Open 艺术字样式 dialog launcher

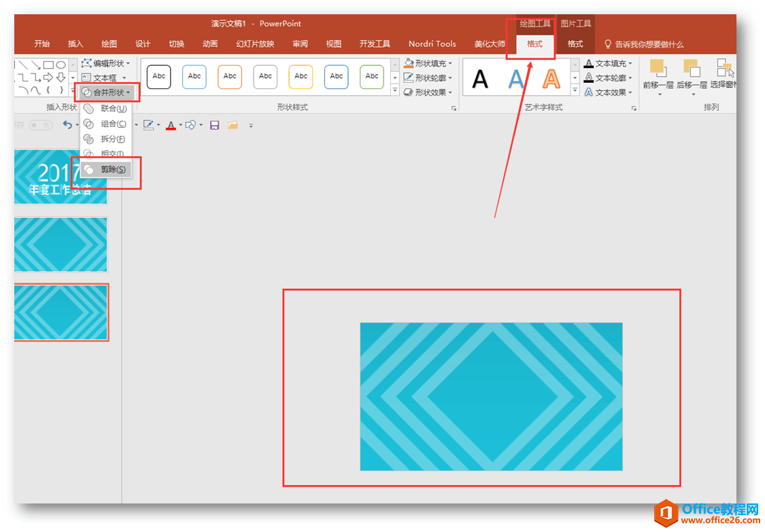(634, 108)
